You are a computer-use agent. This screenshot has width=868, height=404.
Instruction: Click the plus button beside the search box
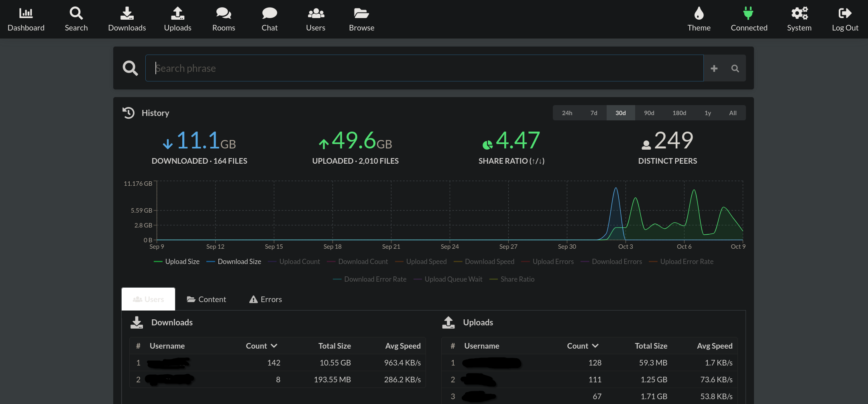click(x=714, y=68)
